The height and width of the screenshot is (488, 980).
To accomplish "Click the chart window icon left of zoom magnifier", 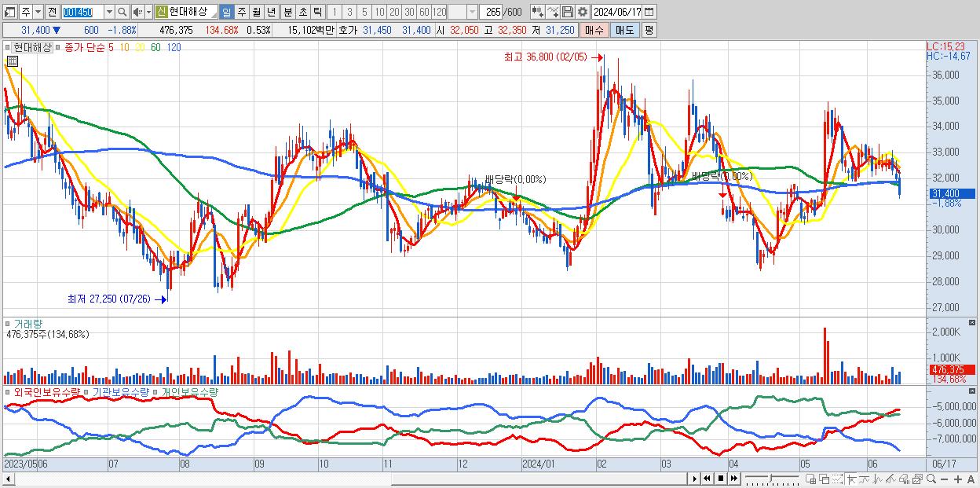I will pos(917,479).
